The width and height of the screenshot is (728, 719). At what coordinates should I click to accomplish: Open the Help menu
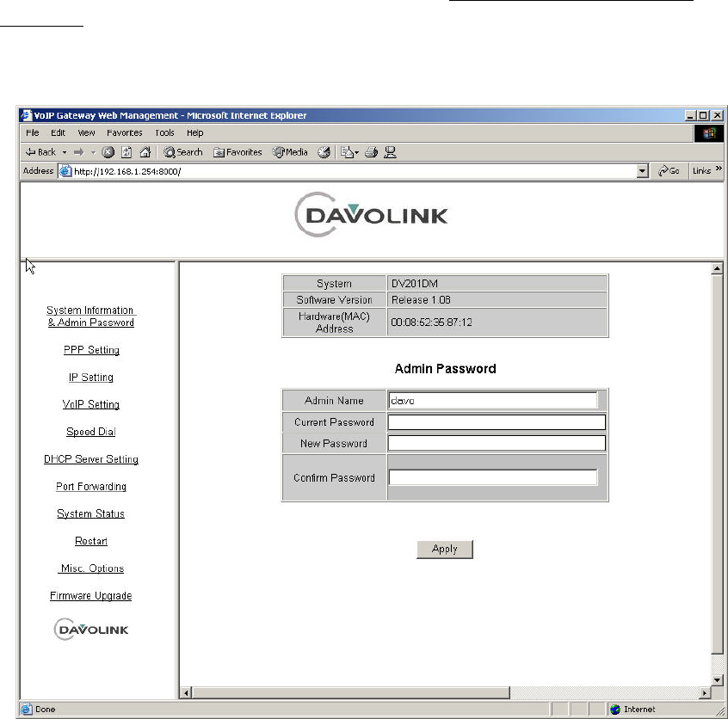(x=195, y=132)
